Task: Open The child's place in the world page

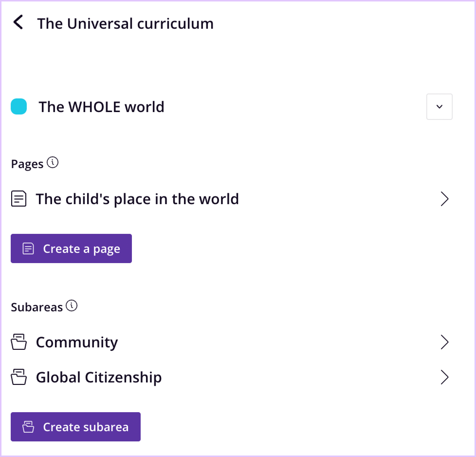Action: (x=137, y=199)
